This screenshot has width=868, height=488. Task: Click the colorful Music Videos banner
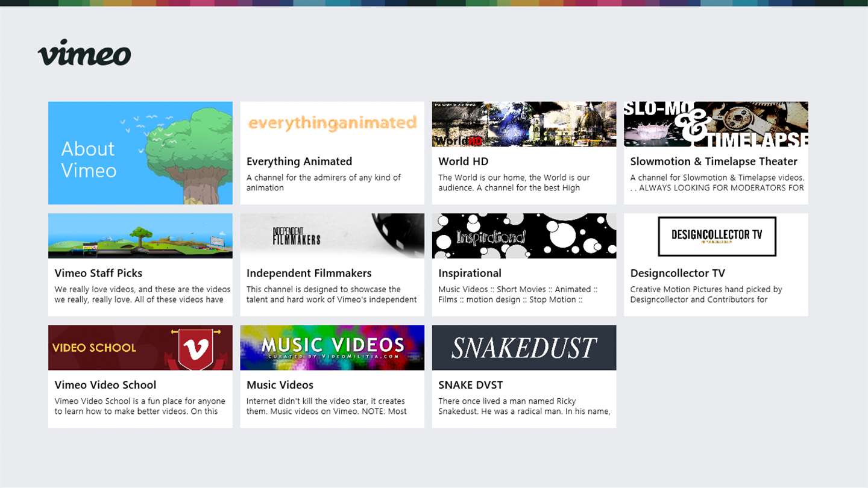pyautogui.click(x=332, y=348)
